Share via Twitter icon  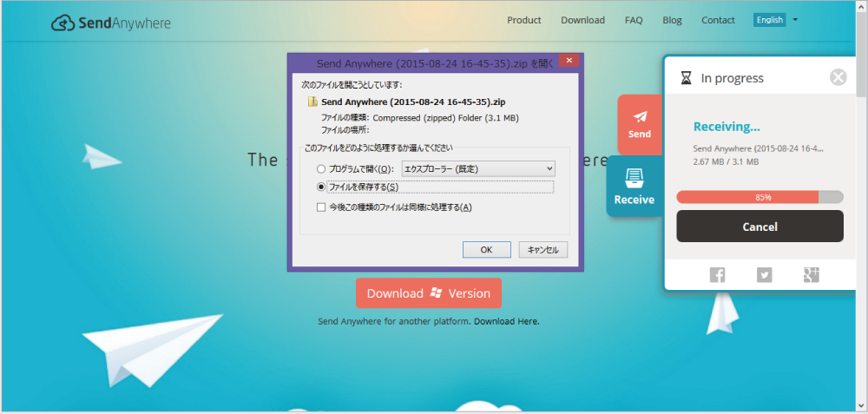(x=764, y=274)
